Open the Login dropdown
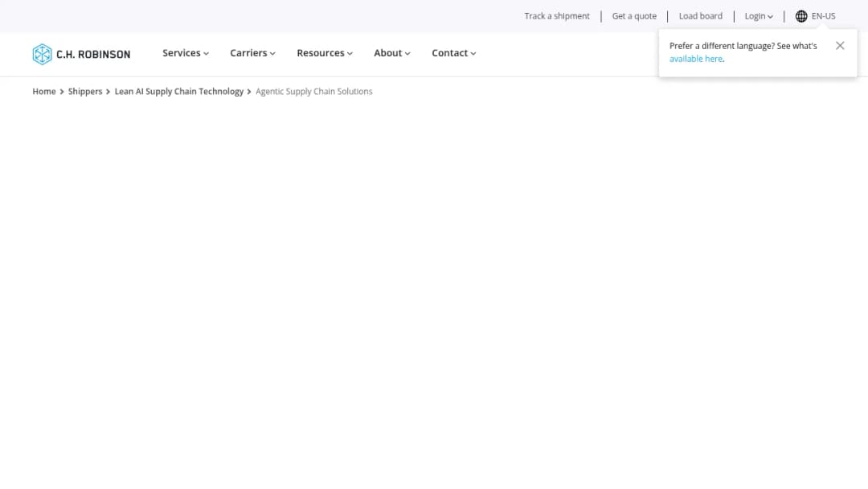 759,16
